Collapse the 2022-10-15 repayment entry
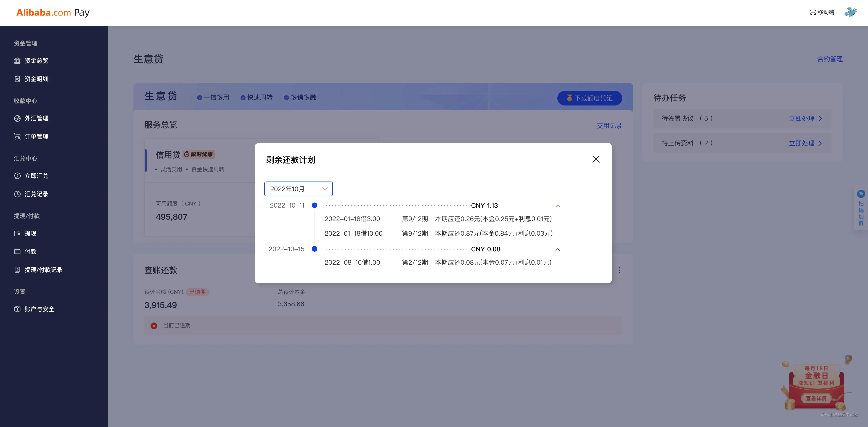The image size is (868, 427). (557, 250)
